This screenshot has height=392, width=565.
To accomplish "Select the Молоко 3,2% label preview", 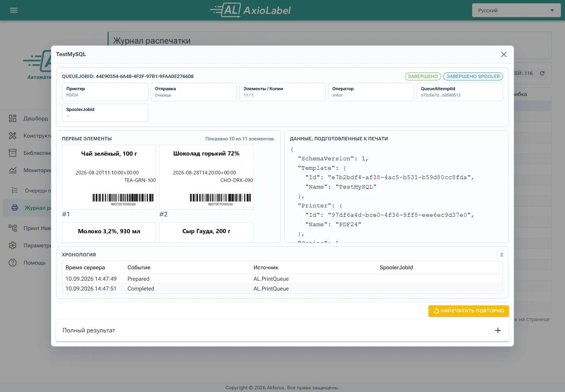I will [x=109, y=232].
